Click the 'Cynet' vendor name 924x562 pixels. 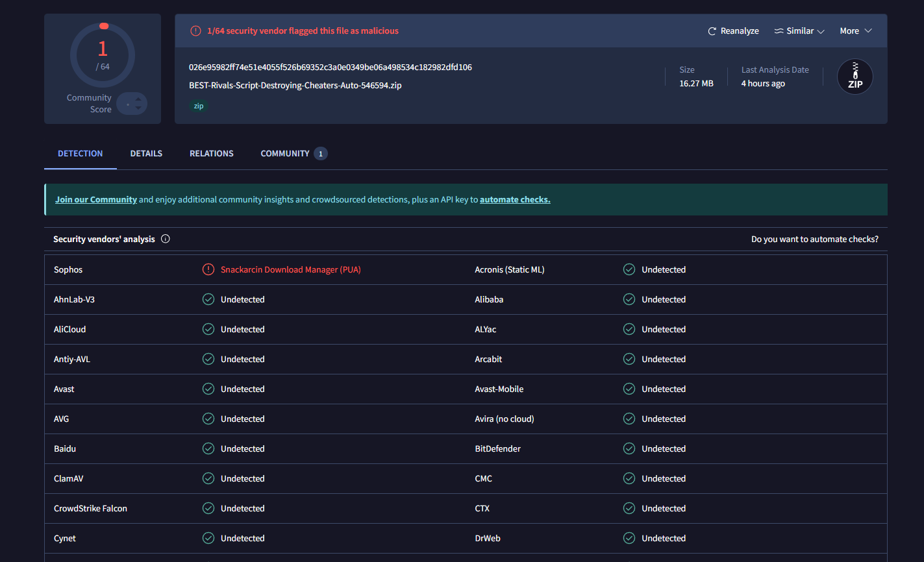click(x=65, y=538)
